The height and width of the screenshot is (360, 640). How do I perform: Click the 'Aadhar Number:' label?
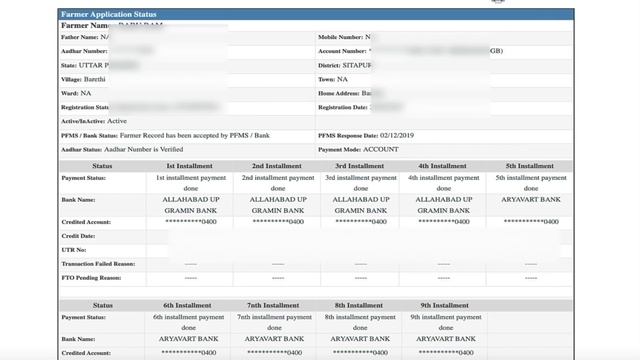tap(84, 51)
